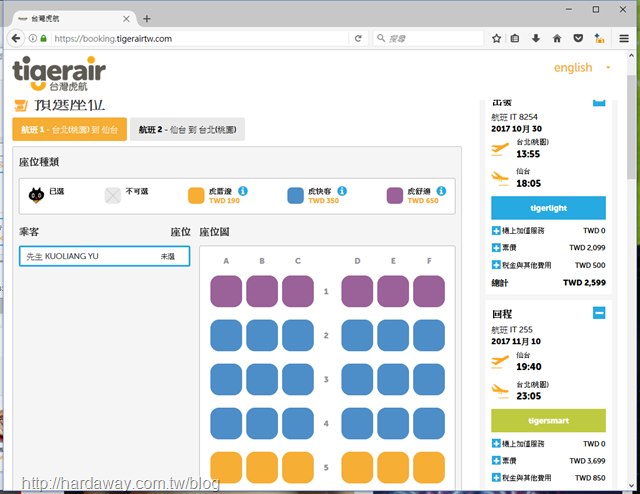
Task: Click the landing plane icon at 23:05
Action: click(500, 391)
